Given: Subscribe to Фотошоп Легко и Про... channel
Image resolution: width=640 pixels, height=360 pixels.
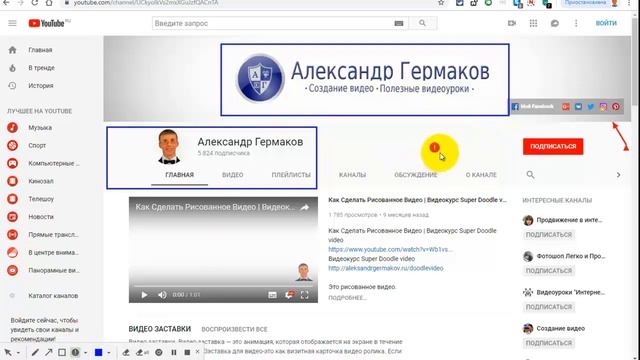Looking at the screenshot, I should [549, 271].
